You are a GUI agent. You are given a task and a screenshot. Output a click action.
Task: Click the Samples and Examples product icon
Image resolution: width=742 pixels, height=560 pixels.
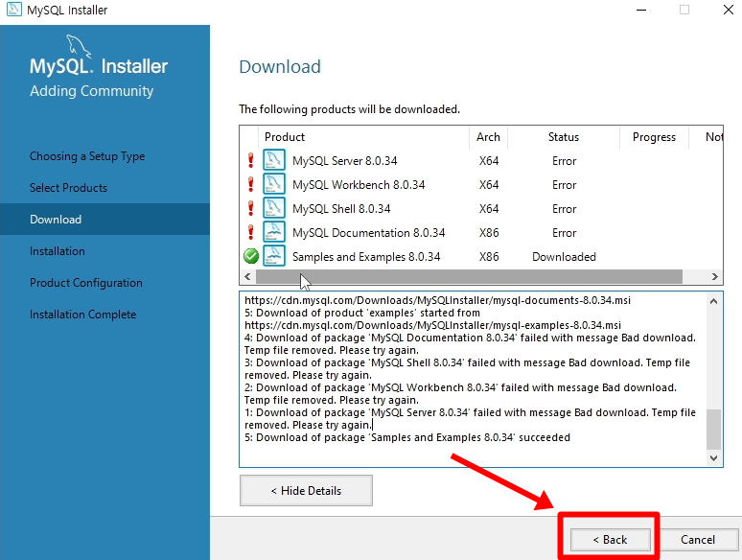(274, 256)
